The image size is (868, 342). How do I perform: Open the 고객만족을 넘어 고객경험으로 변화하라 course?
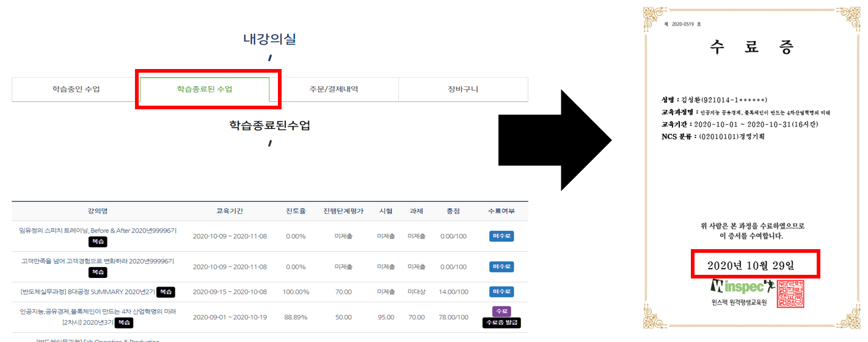pos(98,261)
